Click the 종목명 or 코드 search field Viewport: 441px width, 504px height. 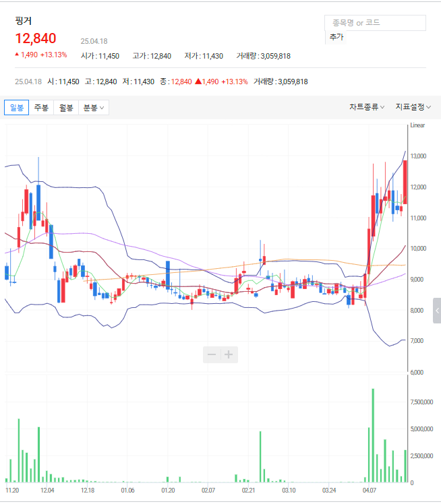[375, 23]
